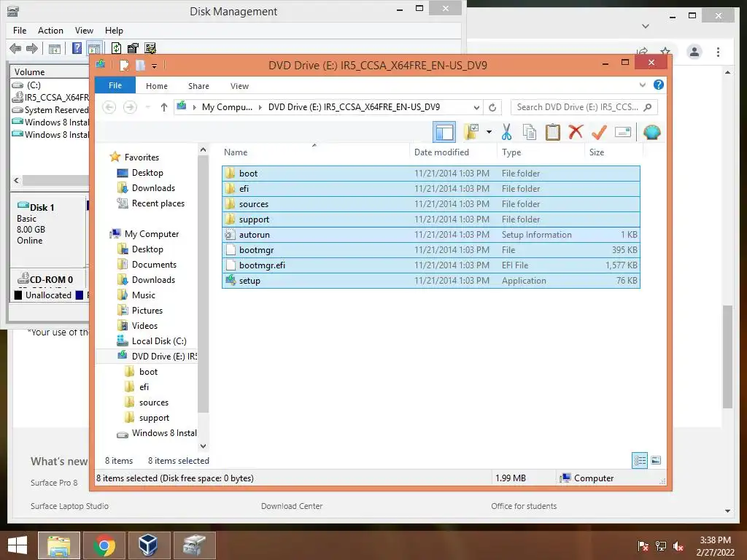
Task: Open Action menu in Disk Management
Action: click(x=50, y=31)
